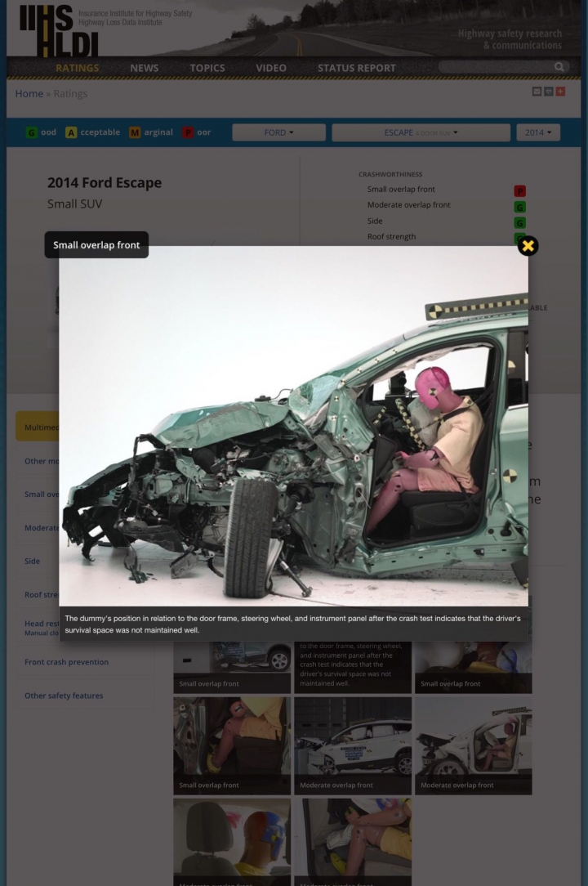
Task: Click the Home breadcrumb link
Action: click(29, 94)
